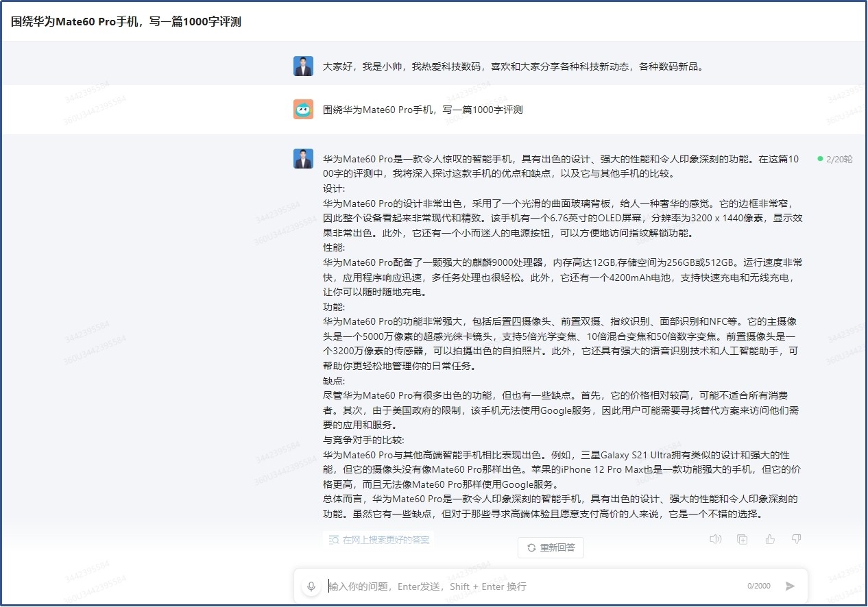This screenshot has height=607, width=868.
Task: Copy the answer using the copy icon
Action: click(743, 539)
